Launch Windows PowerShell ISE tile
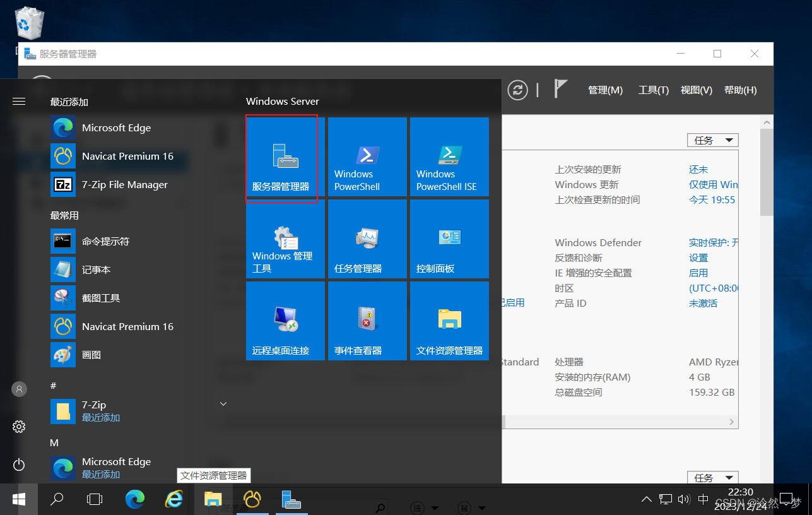812x515 pixels. pos(449,157)
